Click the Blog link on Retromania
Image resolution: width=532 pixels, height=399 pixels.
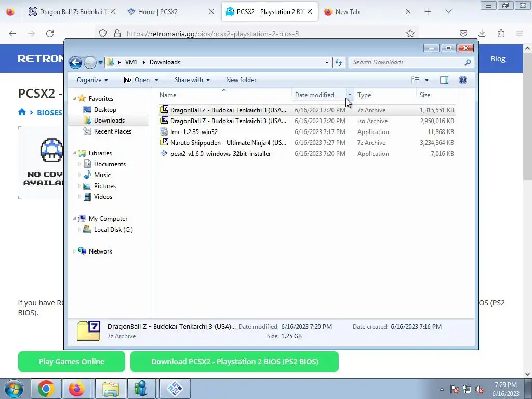click(498, 59)
